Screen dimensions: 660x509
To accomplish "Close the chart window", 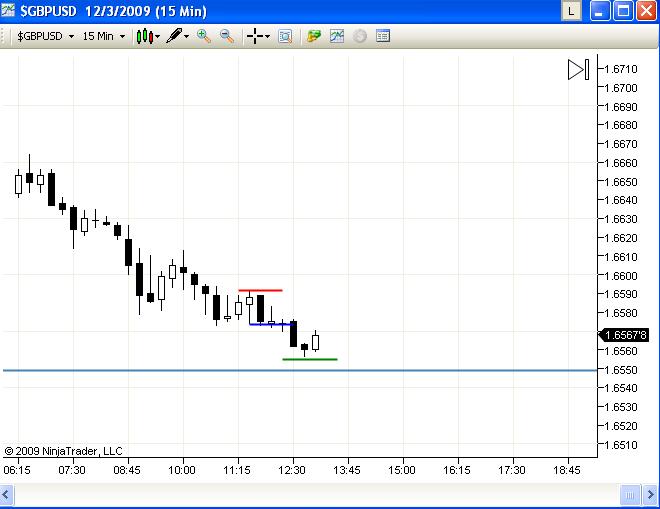I will pos(646,11).
